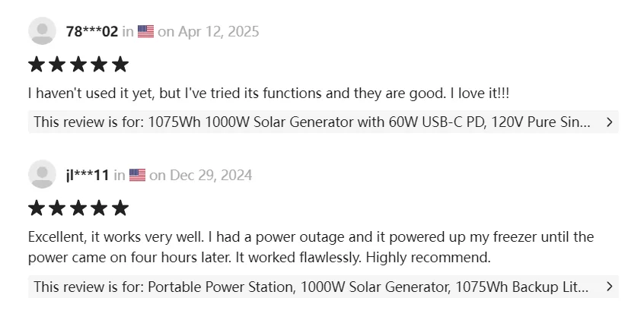Click the middle star in jl***11's rating
This screenshot has width=644, height=317.
[x=78, y=208]
